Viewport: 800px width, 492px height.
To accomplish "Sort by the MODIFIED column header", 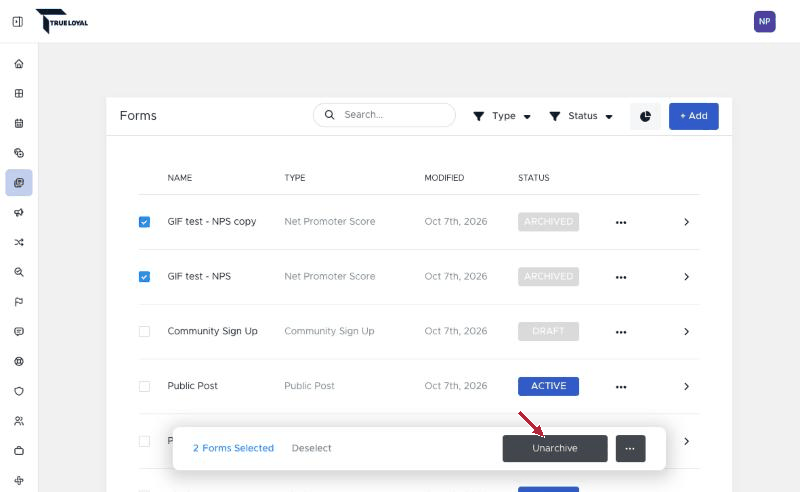I will point(444,178).
